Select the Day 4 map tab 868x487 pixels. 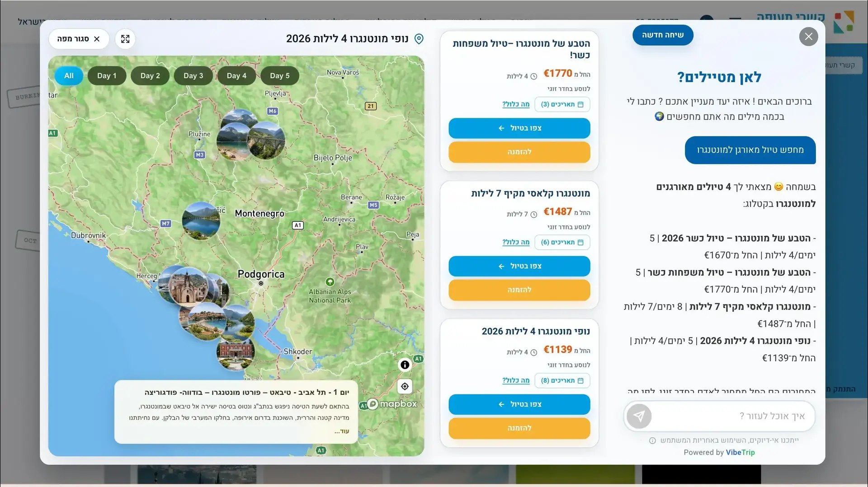pyautogui.click(x=236, y=76)
